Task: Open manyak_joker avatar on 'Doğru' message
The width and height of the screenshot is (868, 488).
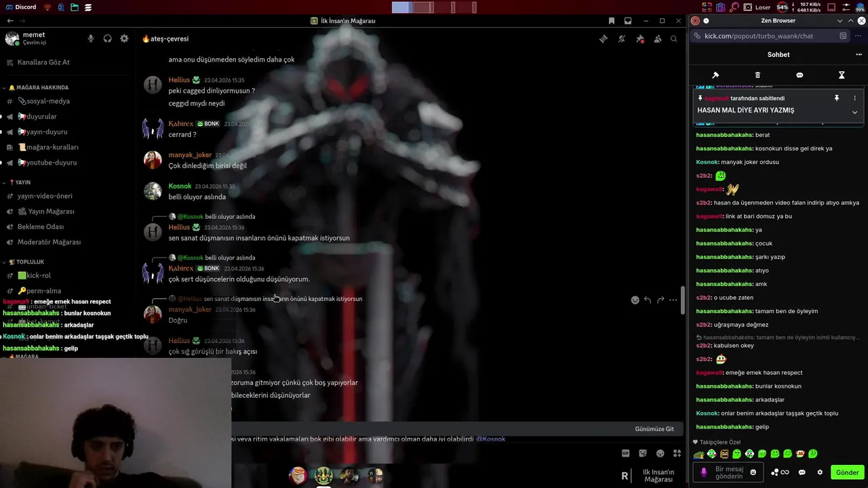Action: coord(153,314)
